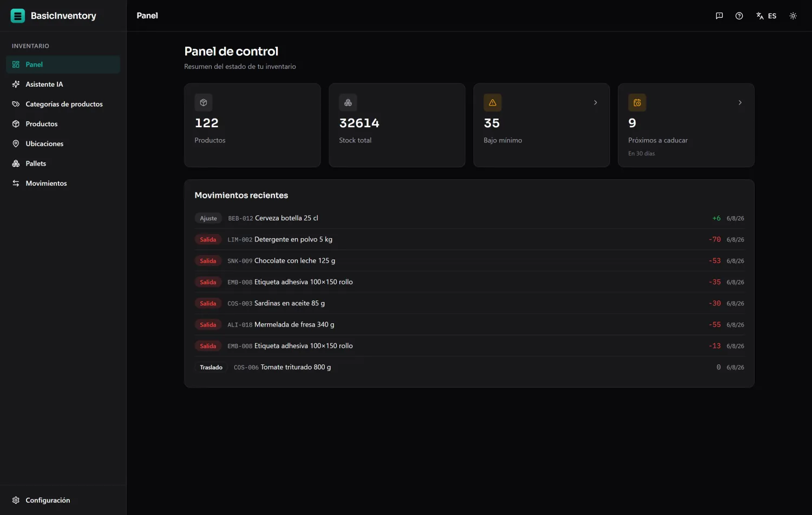Open the feedback message icon
The width and height of the screenshot is (812, 515).
tap(719, 16)
